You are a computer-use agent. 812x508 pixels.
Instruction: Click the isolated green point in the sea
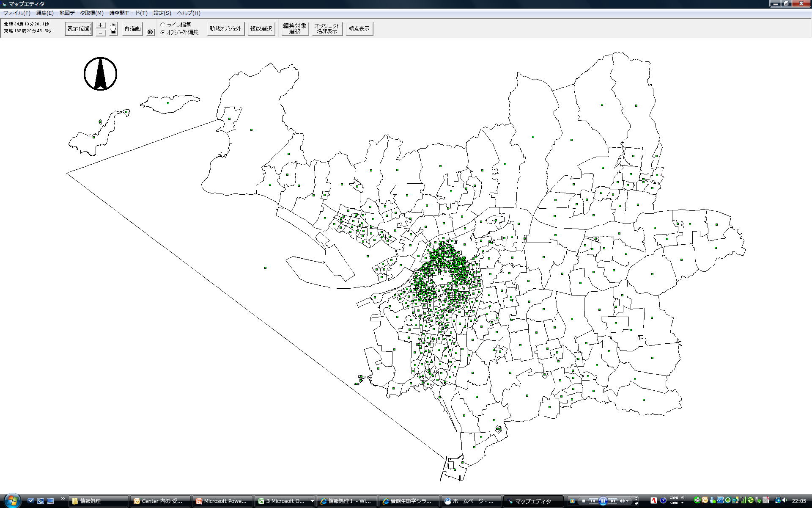(x=265, y=268)
